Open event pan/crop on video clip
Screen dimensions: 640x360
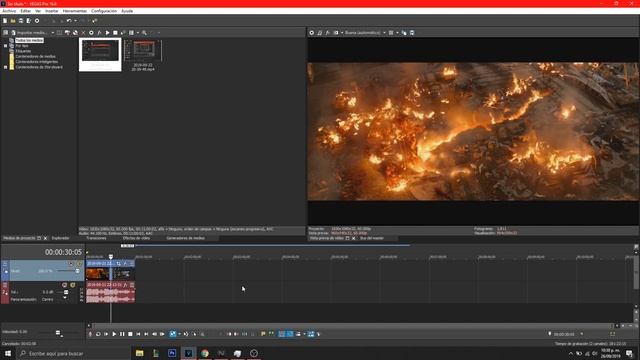(118, 264)
